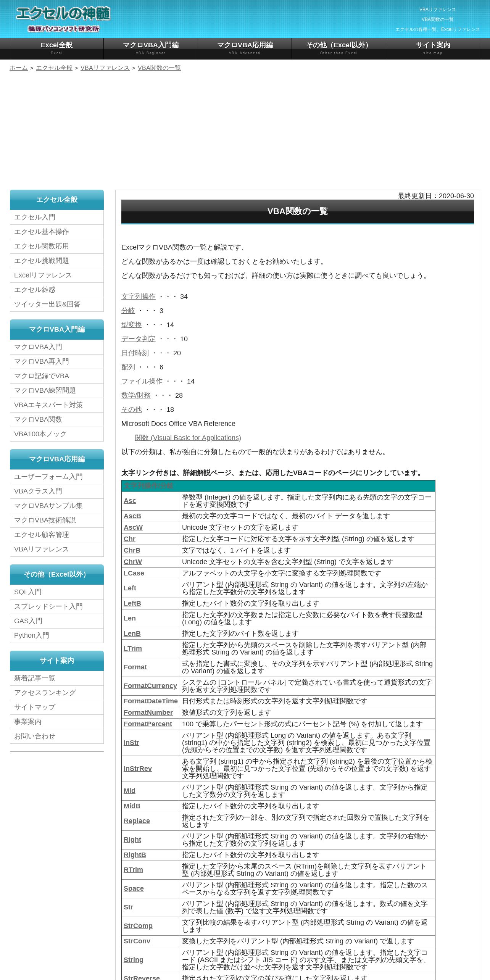
Task: Open エクセル顧客管理 in the sidebar
Action: pos(57,535)
